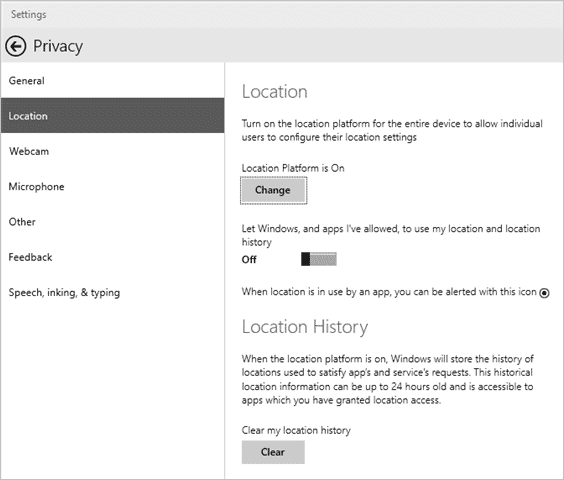Click 'Turn on the location platform' description
This screenshot has width=564, height=480.
coord(392,130)
